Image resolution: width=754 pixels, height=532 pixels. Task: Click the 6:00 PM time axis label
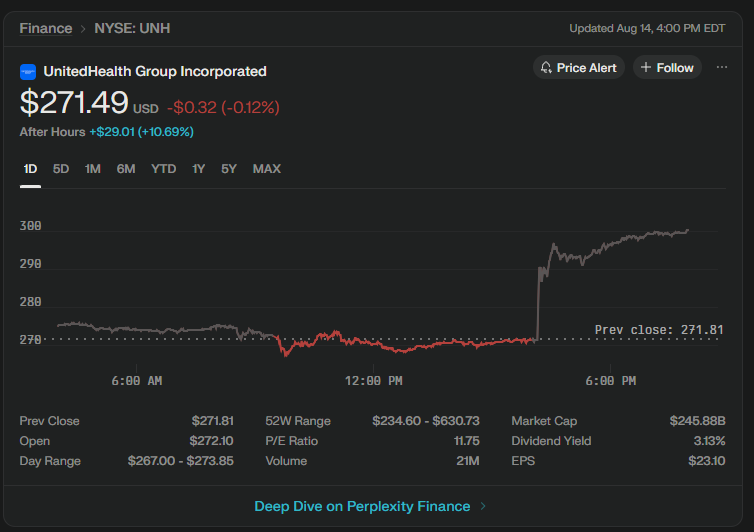[x=611, y=381]
